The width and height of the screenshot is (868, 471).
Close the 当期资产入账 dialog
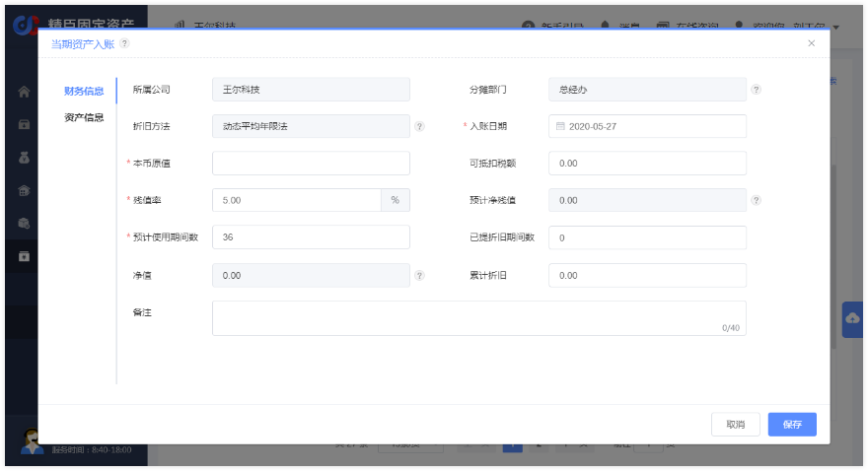811,43
